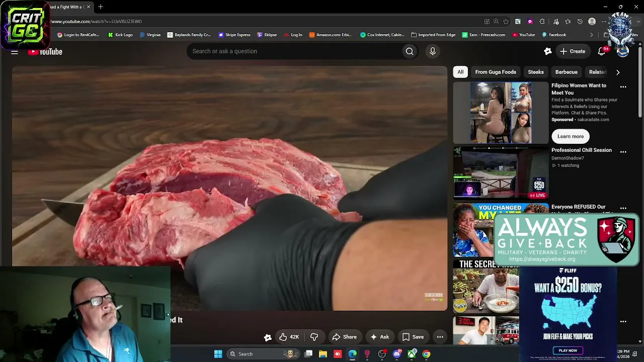644x362 pixels.
Task: Open browser profile avatar
Action: 592,22
